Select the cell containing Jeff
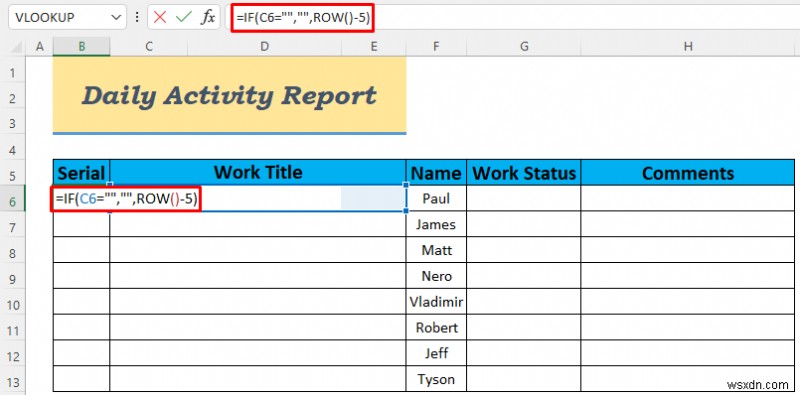This screenshot has height=395, width=800. (436, 353)
